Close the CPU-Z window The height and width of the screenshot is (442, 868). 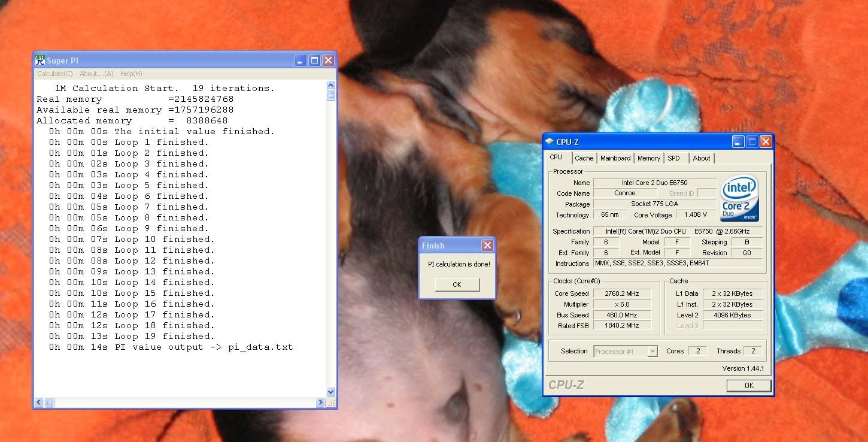(766, 142)
